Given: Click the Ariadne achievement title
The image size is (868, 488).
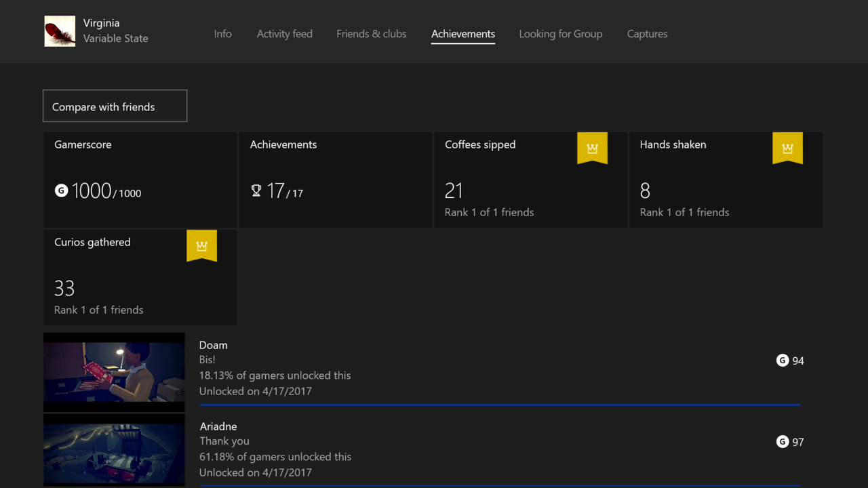Looking at the screenshot, I should [x=218, y=426].
